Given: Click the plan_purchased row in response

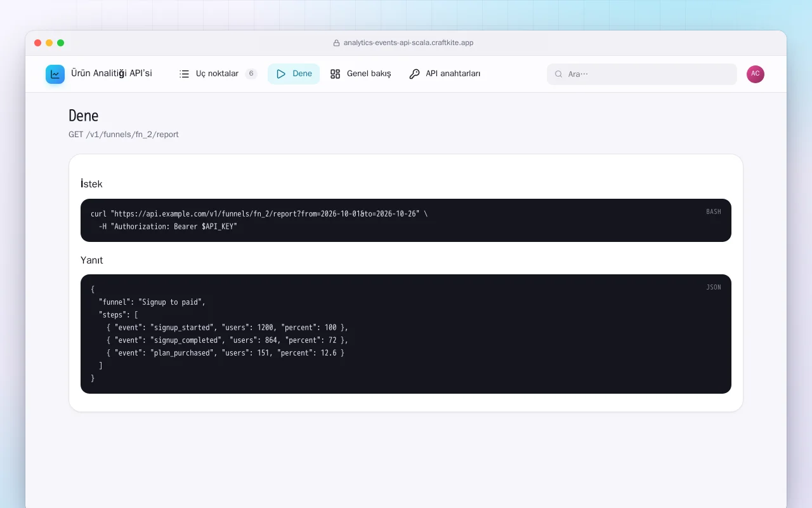Looking at the screenshot, I should [226, 353].
